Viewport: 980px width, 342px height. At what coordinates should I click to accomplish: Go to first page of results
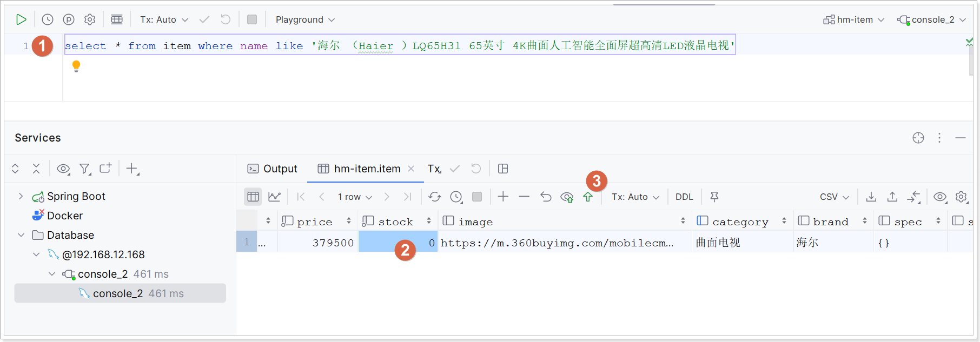tap(301, 197)
